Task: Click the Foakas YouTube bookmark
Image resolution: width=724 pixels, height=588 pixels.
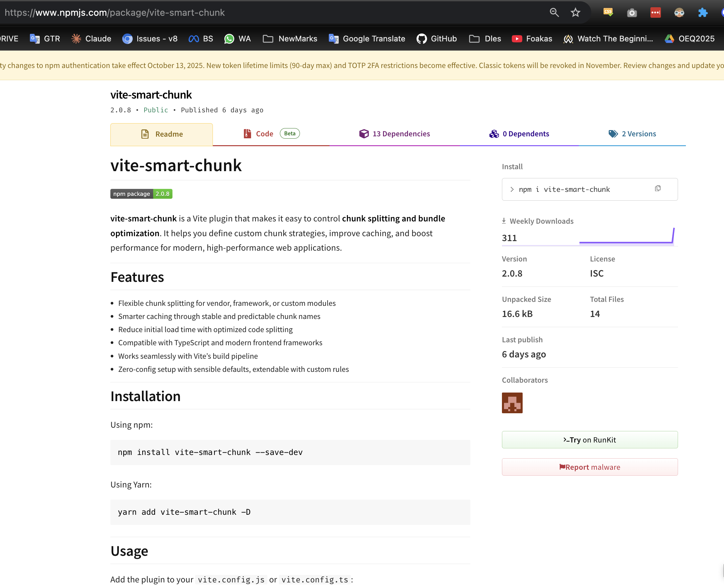Action: [532, 38]
